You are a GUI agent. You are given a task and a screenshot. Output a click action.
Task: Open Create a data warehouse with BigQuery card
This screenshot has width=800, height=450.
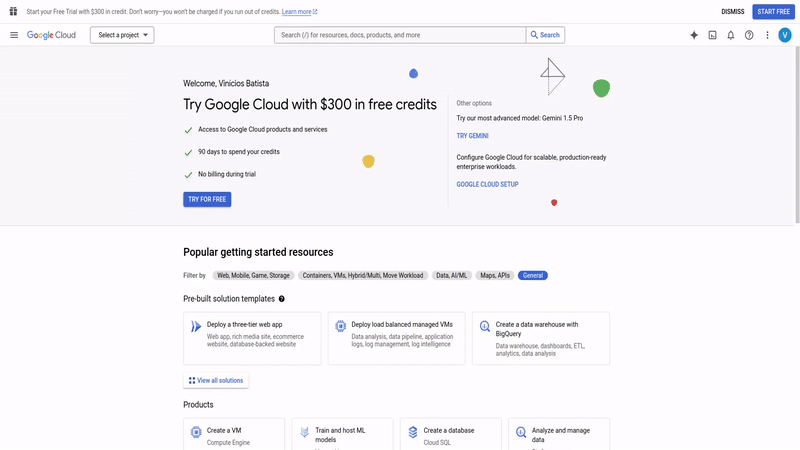[x=541, y=338]
